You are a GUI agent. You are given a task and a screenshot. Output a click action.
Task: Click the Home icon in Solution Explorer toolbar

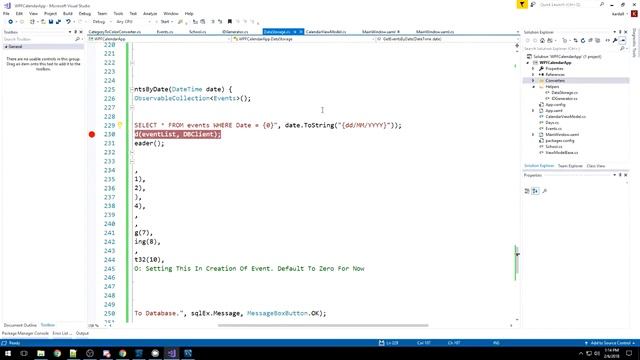542,40
